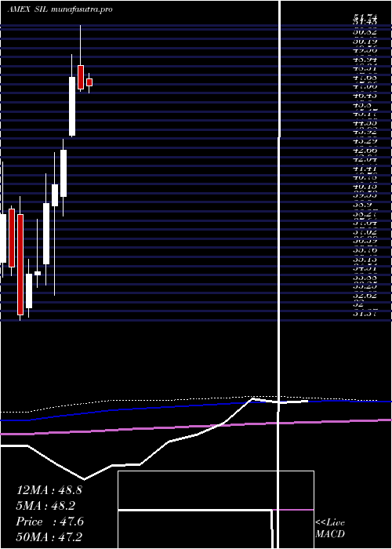This screenshot has width=392, height=549.
Task: Select the lowest point of white MACD line
Action: point(84,478)
